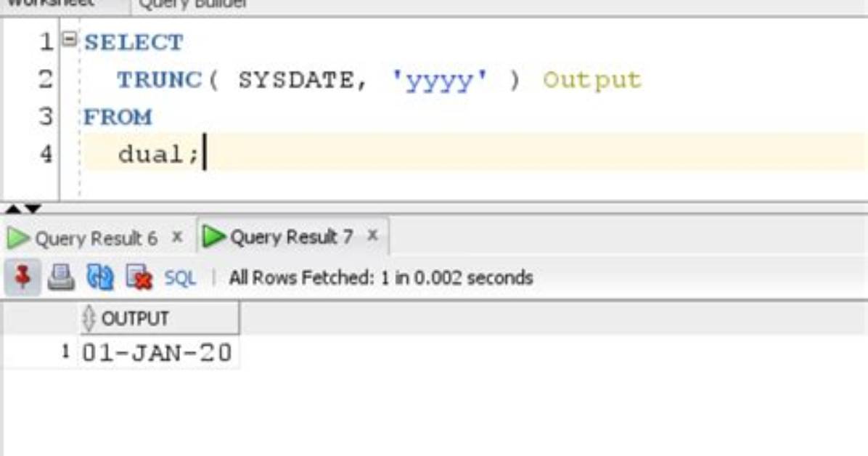868x456 pixels.
Task: Show the SQL for this result
Action: point(180,278)
